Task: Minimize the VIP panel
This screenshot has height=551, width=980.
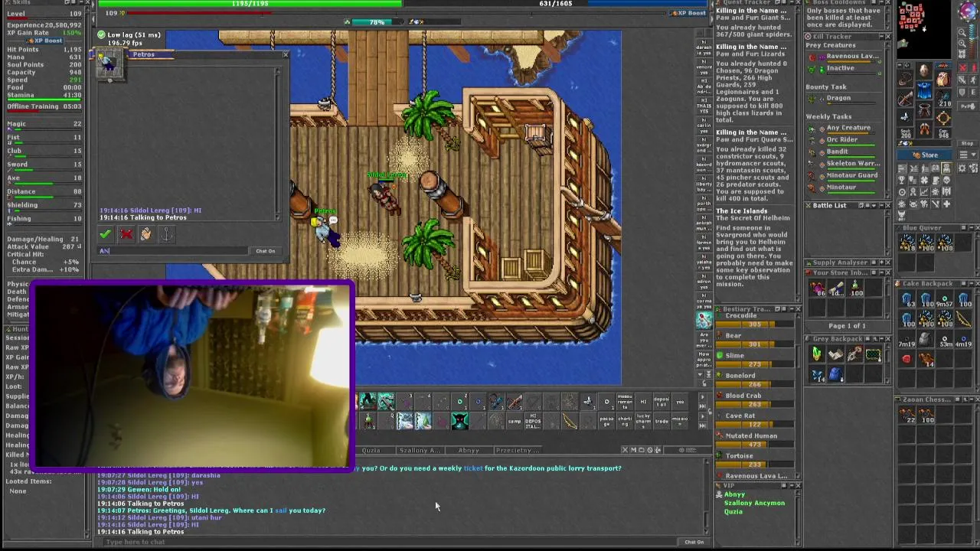Action: (x=792, y=485)
